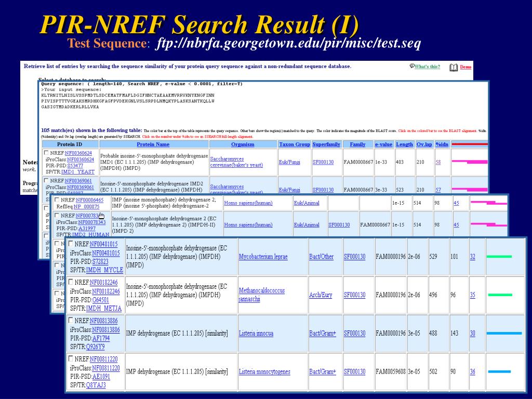
Task: Click the Family column header
Action: coord(357,144)
